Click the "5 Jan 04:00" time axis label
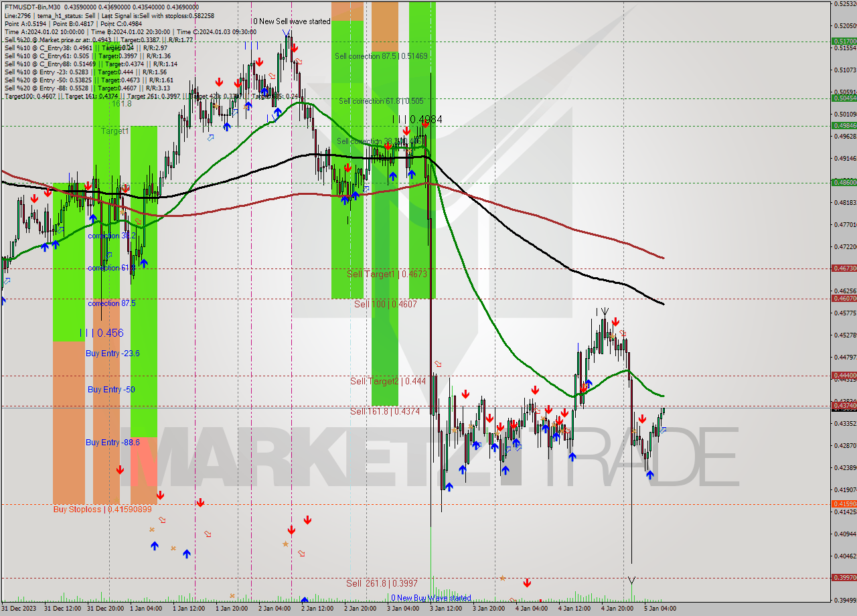This screenshot has width=857, height=616. pos(661,609)
